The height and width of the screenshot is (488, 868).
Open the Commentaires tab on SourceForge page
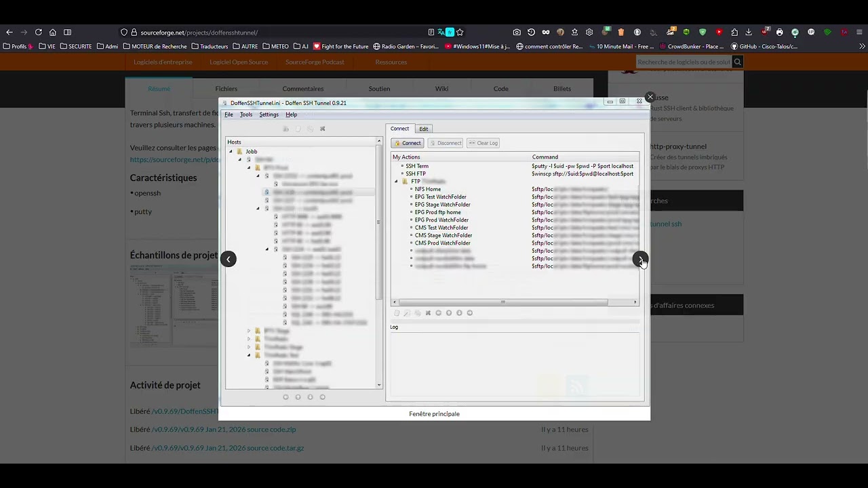point(303,89)
